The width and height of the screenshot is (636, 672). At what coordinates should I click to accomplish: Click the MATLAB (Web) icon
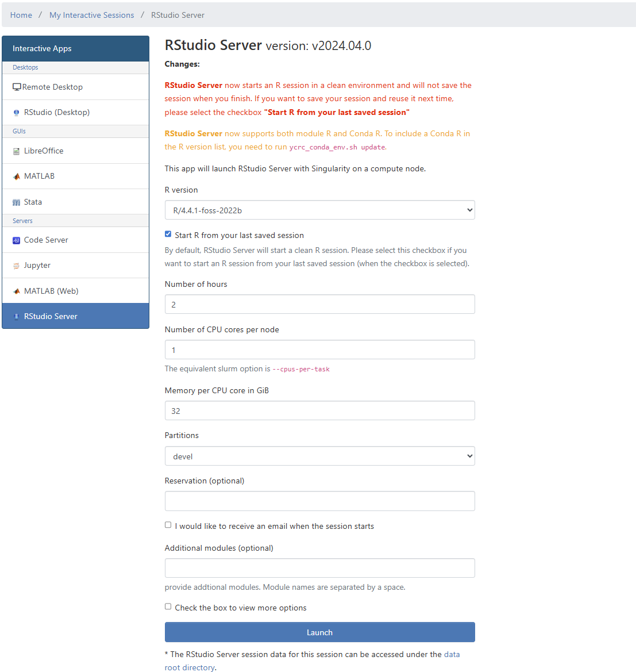pyautogui.click(x=17, y=291)
